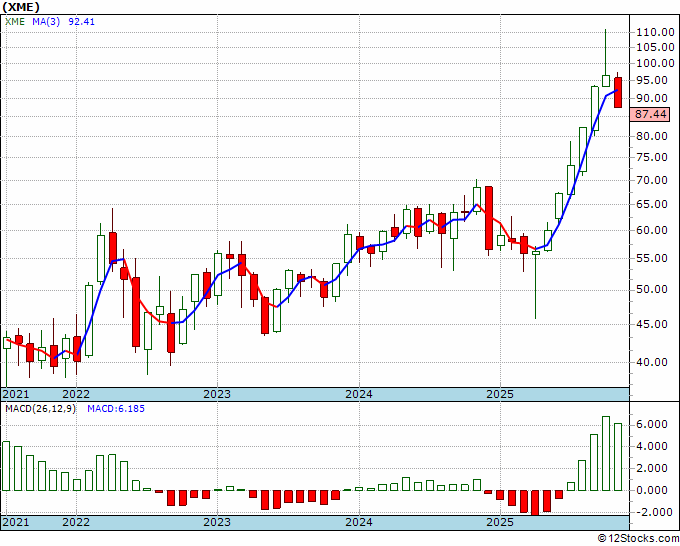Viewport: 680px width, 546px height.
Task: Select the XME legend label
Action: (15, 22)
